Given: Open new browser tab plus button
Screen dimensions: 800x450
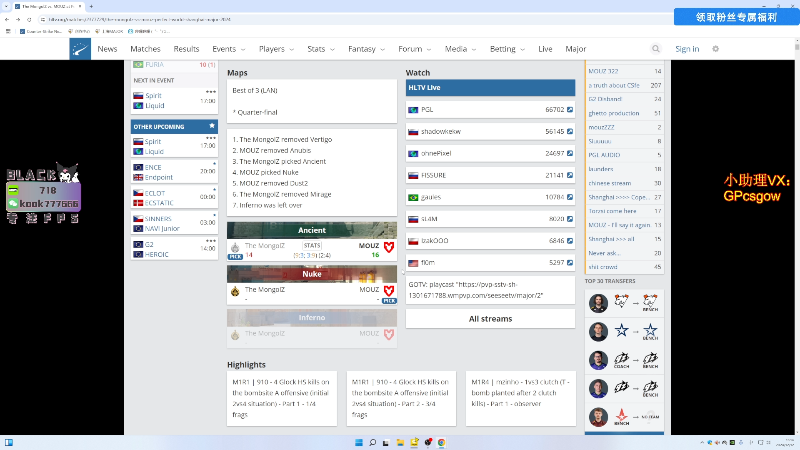Looking at the screenshot, I should [x=91, y=7].
